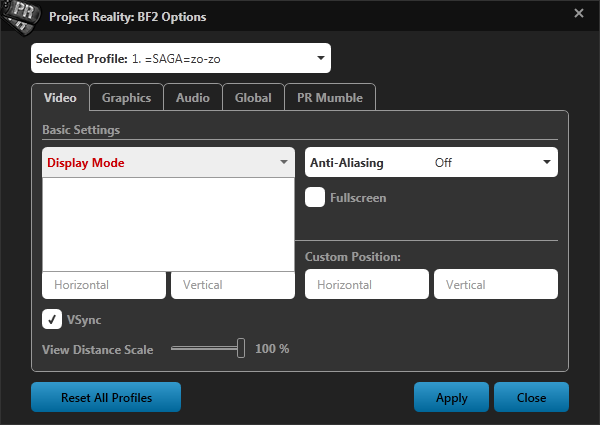Switch to the Video tab
The width and height of the screenshot is (600, 425).
click(60, 98)
